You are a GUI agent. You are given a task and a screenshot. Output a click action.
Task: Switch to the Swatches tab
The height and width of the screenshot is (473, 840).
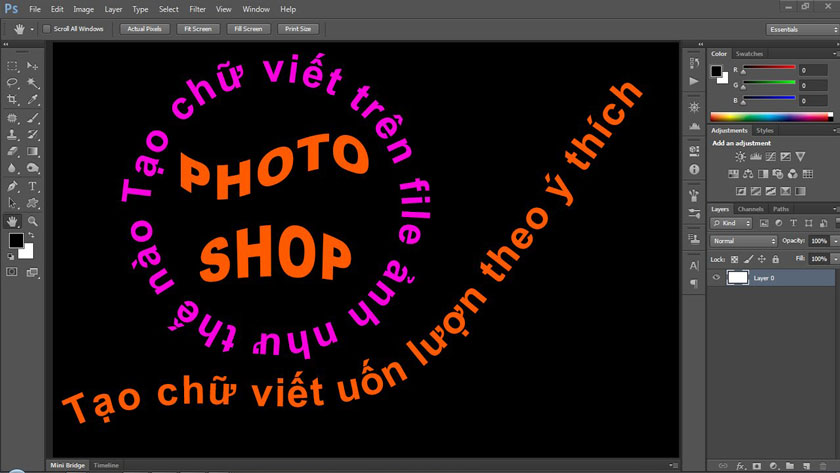tap(749, 54)
